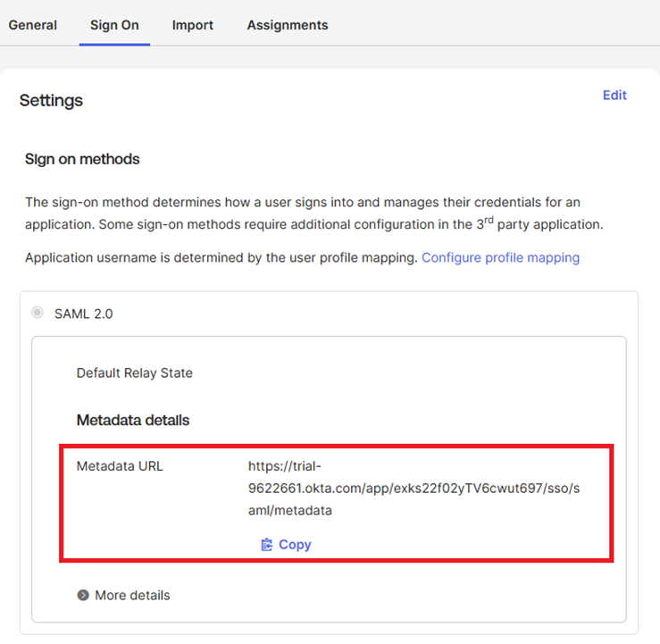
Task: Click the Metadata URL field label
Action: (x=120, y=465)
